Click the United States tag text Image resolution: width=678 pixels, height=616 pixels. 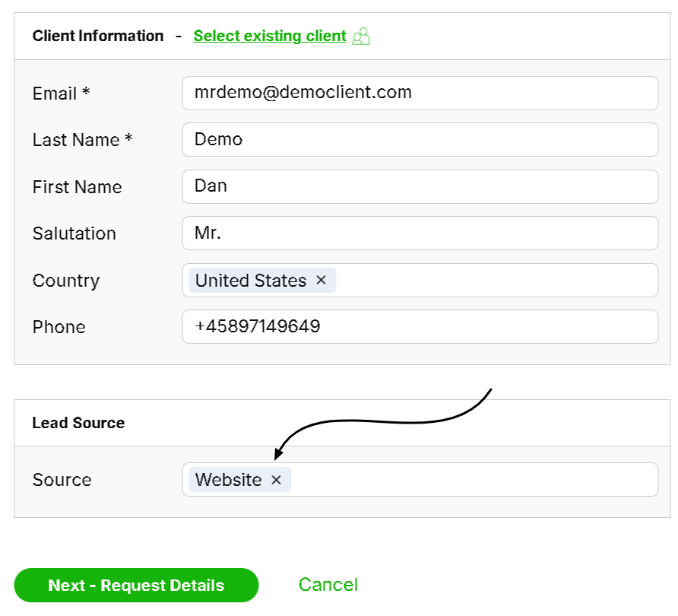251,281
